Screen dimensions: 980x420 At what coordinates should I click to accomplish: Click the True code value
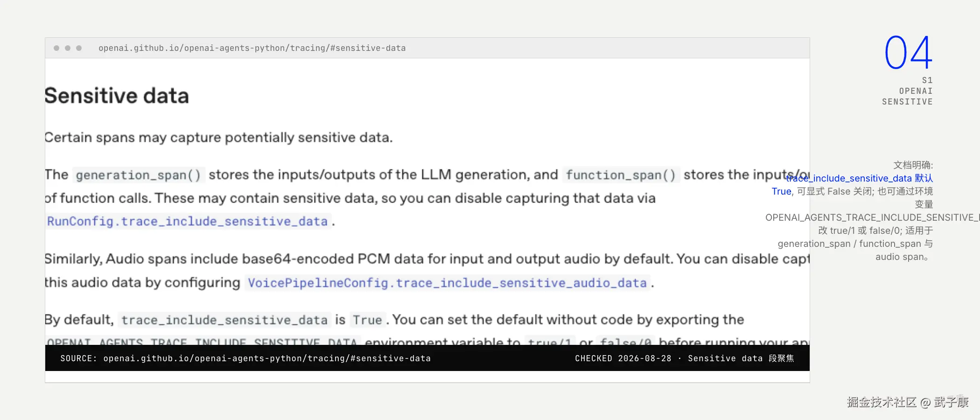point(367,320)
